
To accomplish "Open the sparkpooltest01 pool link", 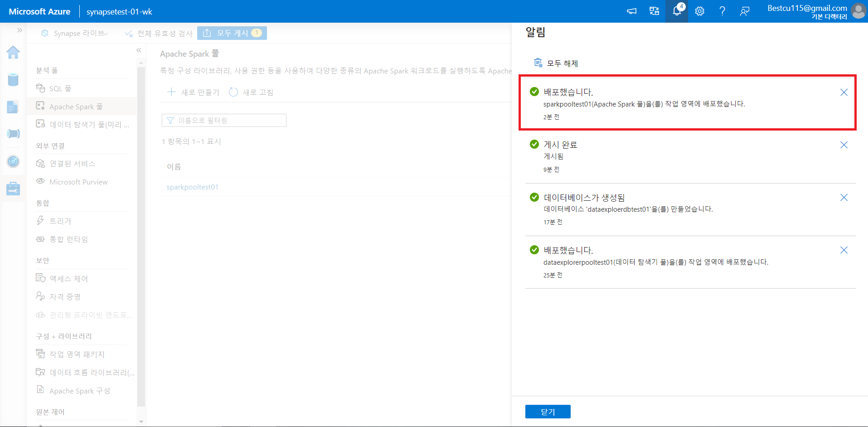I will click(x=193, y=187).
